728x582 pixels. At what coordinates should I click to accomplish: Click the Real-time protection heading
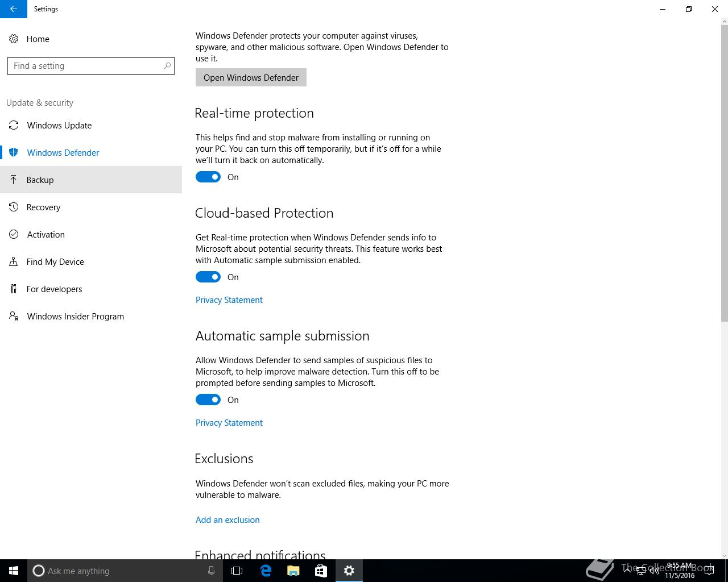[254, 113]
